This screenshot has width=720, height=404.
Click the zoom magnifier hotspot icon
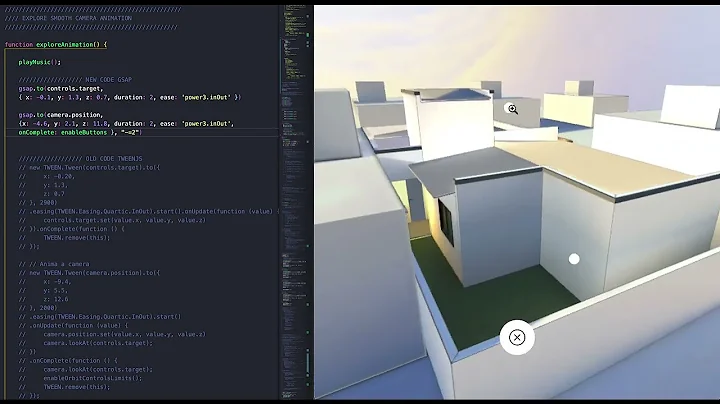(512, 109)
